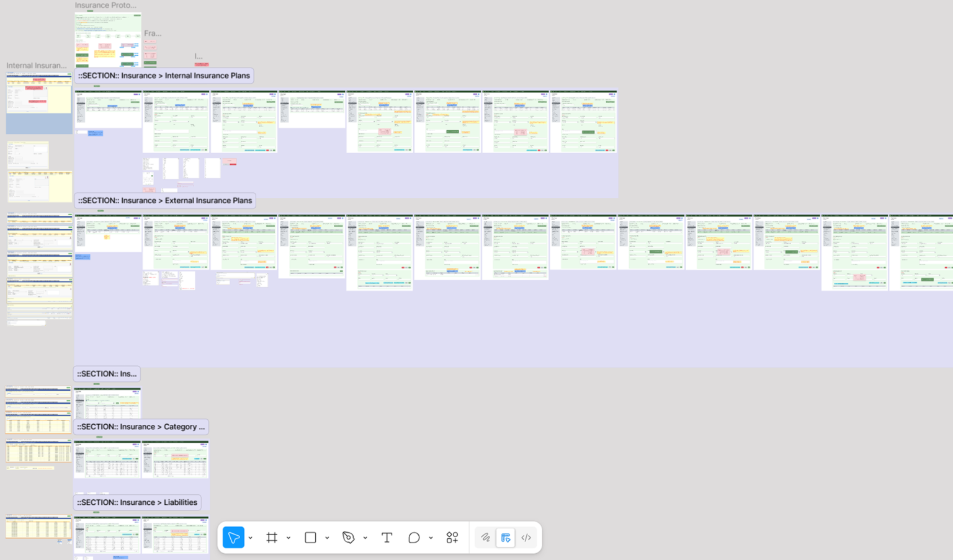953x560 pixels.
Task: Open the Actions/components tool
Action: coord(452,538)
